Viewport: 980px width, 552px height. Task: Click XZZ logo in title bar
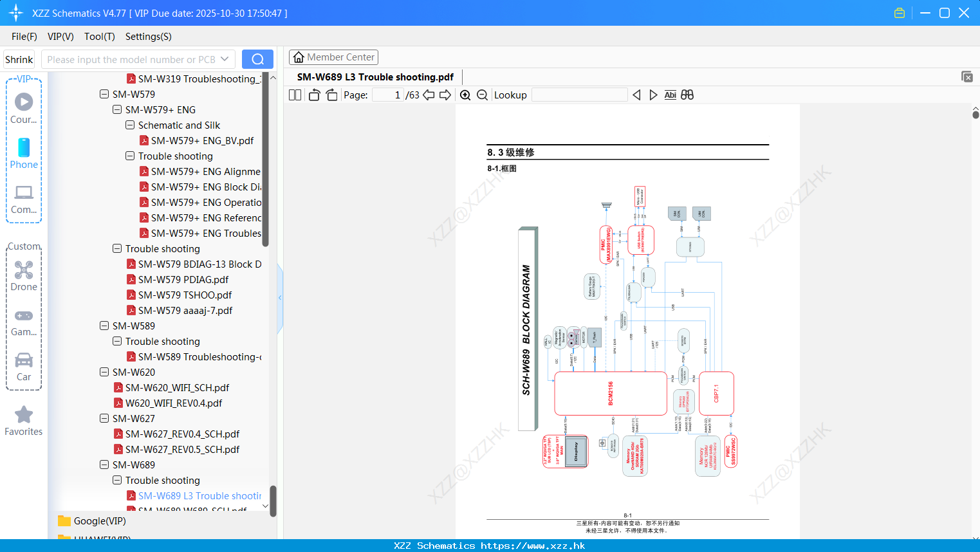[16, 13]
